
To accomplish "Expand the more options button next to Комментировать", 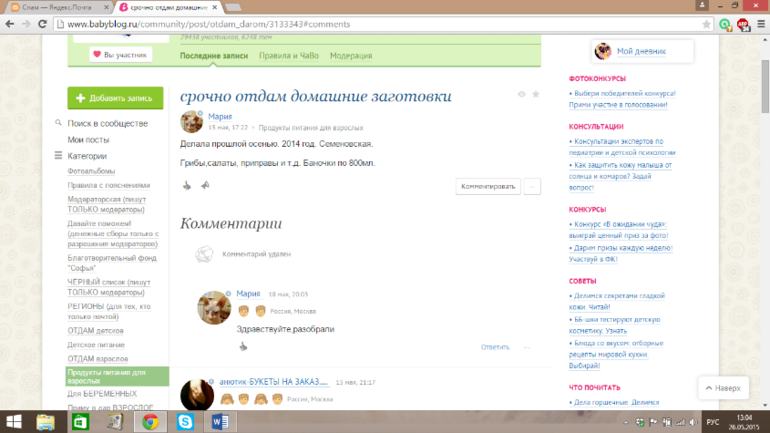I will pos(532,186).
